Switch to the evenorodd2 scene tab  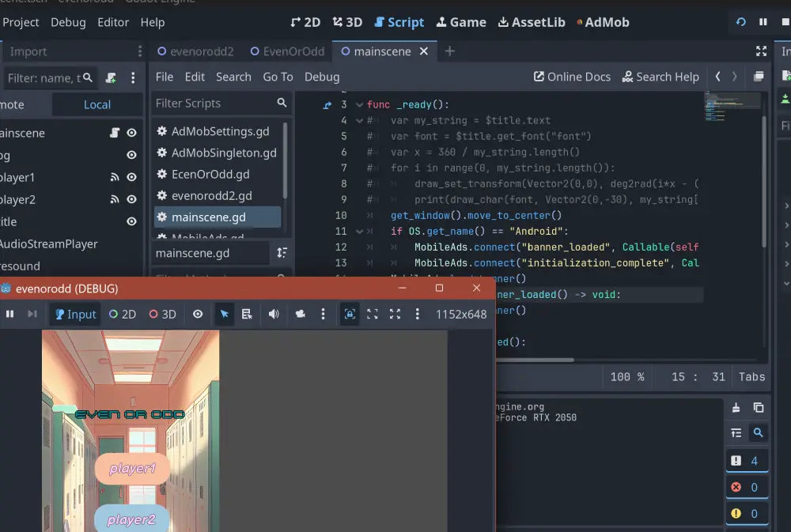pyautogui.click(x=195, y=51)
